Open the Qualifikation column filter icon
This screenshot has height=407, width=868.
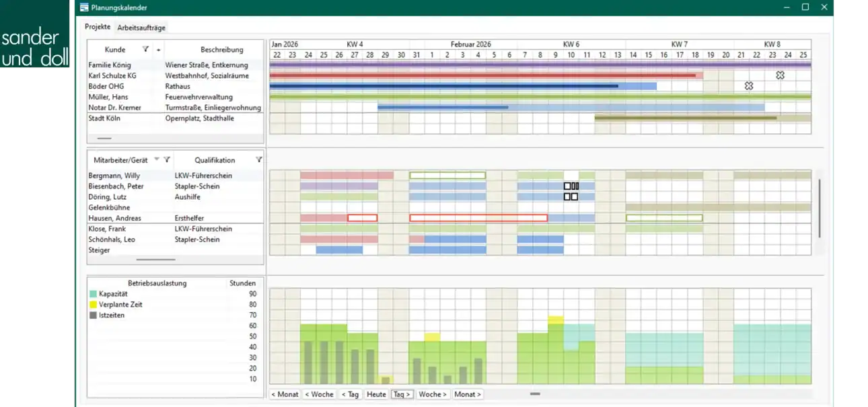259,159
